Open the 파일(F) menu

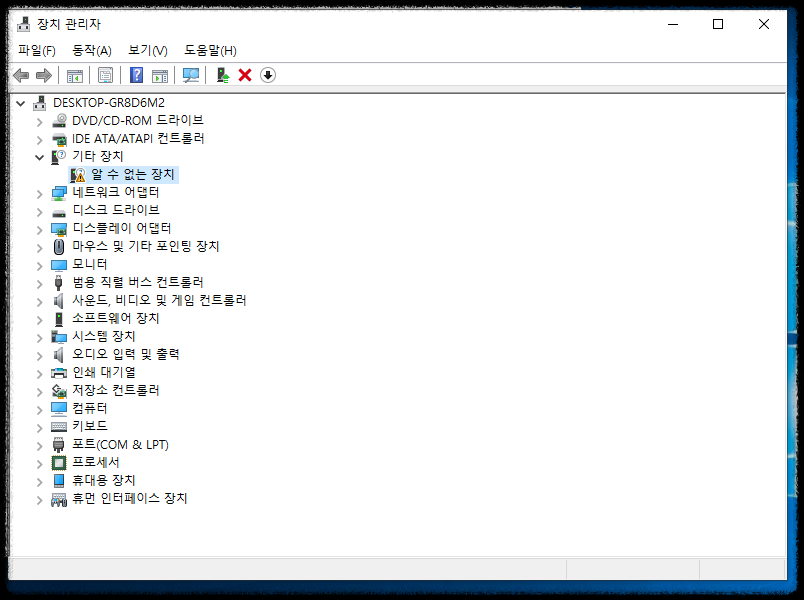click(x=37, y=50)
